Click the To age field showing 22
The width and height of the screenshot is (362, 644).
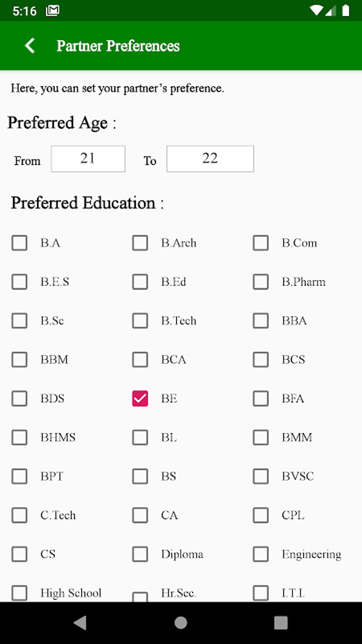(x=210, y=159)
